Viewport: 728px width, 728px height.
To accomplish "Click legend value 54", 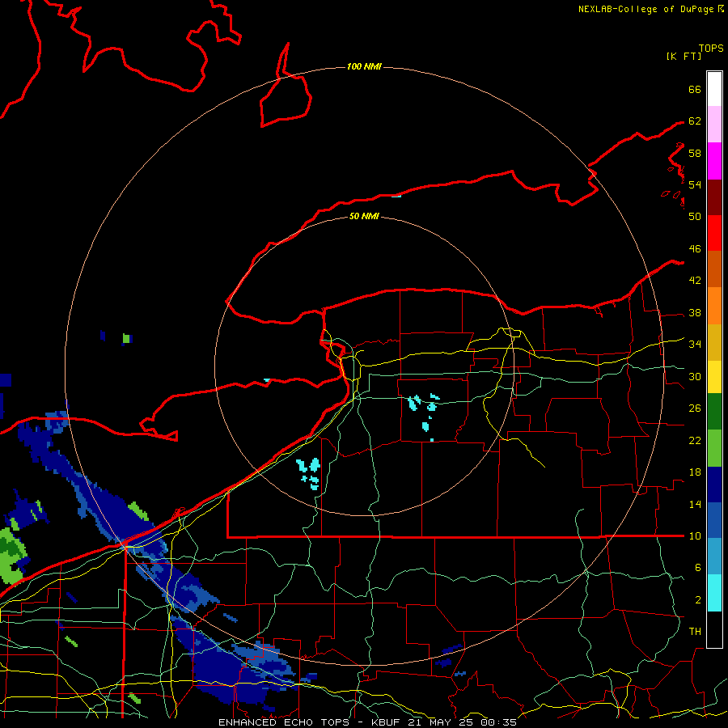I will point(695,184).
